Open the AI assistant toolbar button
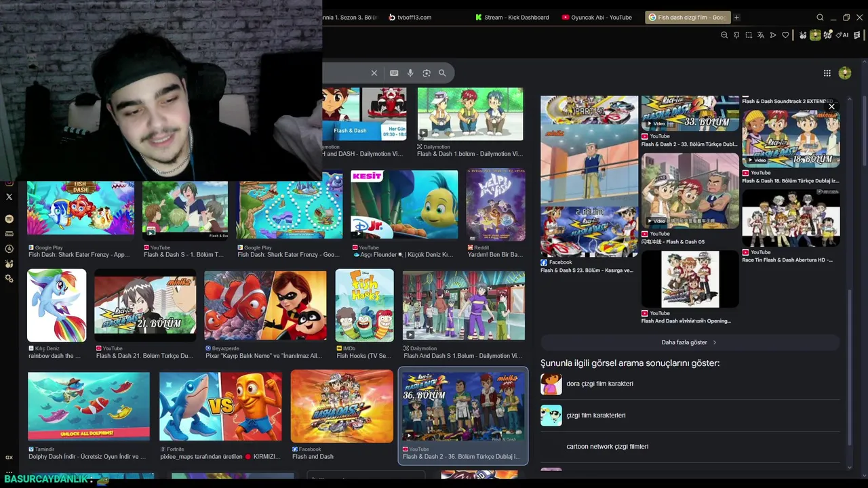Viewport: 868px width, 488px height. (843, 35)
